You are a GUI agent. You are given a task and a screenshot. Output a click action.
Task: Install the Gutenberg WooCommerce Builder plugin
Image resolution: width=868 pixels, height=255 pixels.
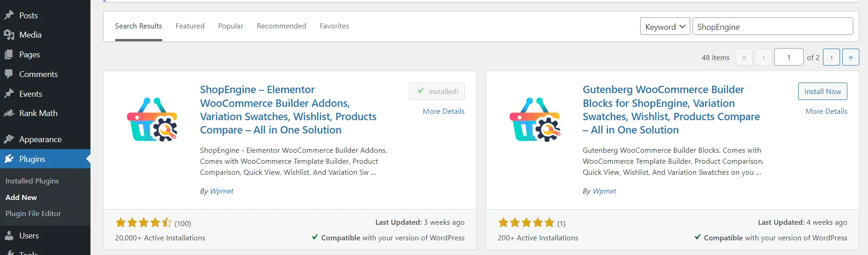[x=823, y=91]
